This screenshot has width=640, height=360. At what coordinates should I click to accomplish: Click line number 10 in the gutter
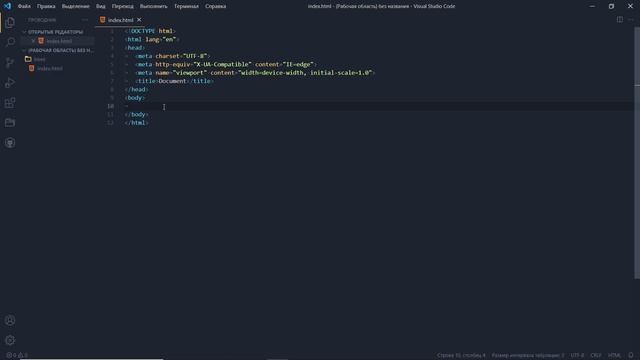tap(111, 106)
